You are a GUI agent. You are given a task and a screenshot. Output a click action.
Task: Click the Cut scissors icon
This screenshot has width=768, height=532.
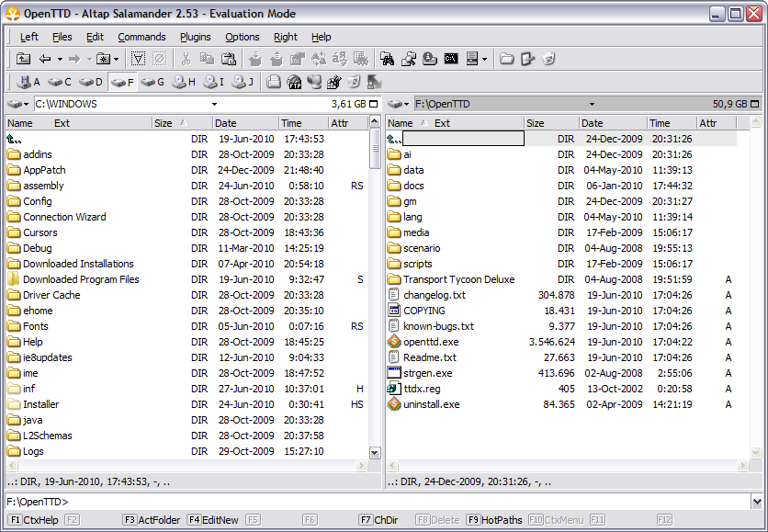pos(186,60)
